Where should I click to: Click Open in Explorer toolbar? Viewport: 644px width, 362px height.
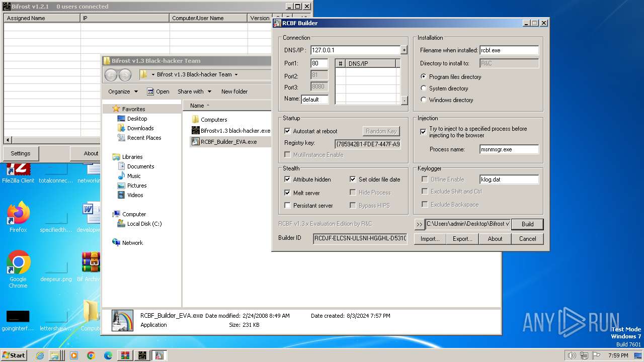click(158, 92)
